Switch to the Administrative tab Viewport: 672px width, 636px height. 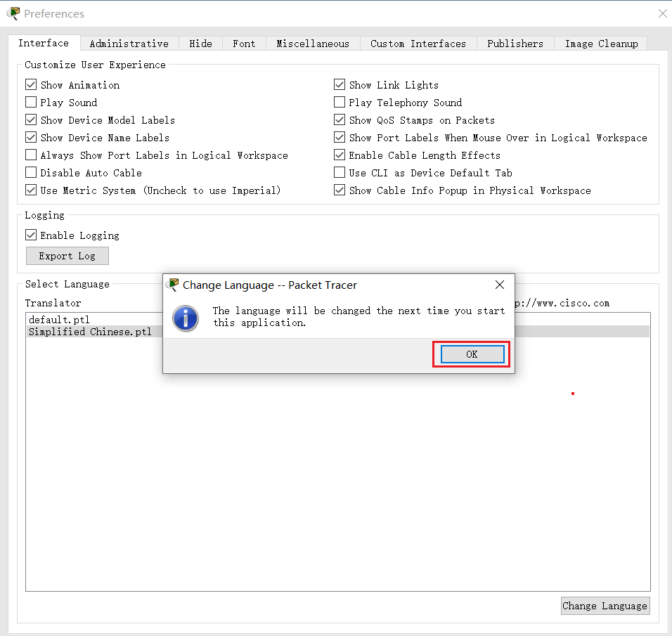(x=129, y=44)
